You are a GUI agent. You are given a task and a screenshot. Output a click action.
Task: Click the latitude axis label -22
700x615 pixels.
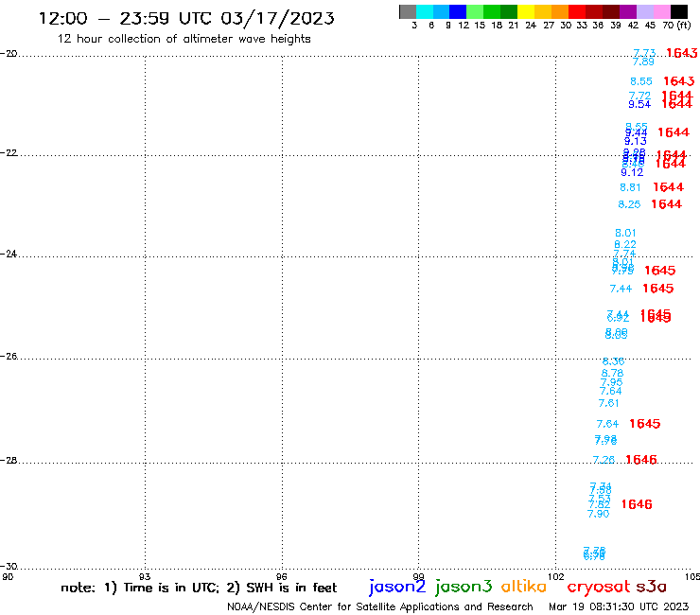pos(9,153)
